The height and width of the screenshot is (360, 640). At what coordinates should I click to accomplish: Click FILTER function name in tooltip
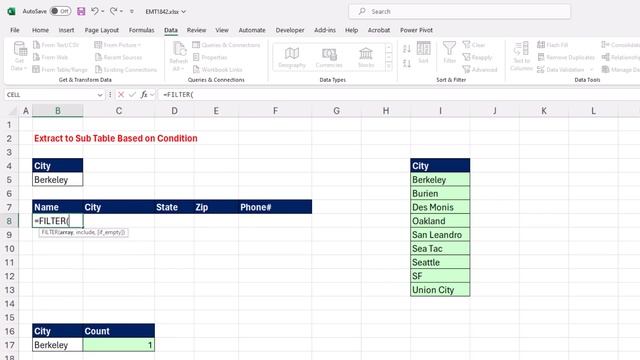pyautogui.click(x=49, y=233)
